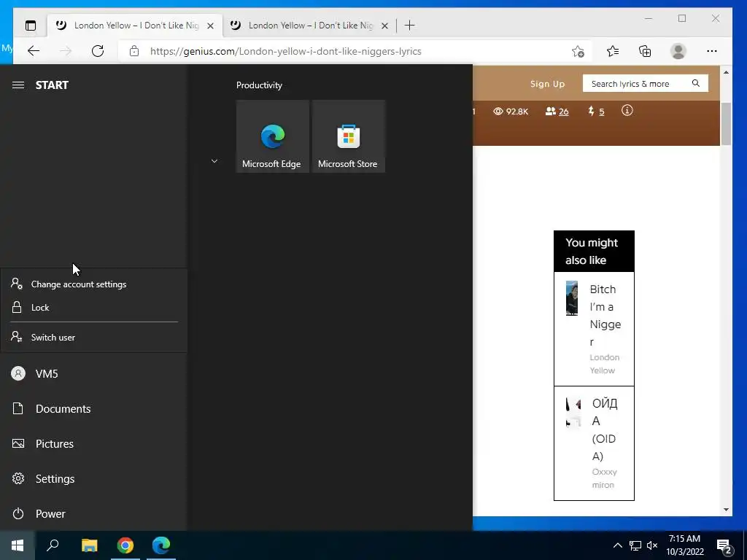Show hidden tray icons chevron
The width and height of the screenshot is (747, 560).
(x=617, y=545)
